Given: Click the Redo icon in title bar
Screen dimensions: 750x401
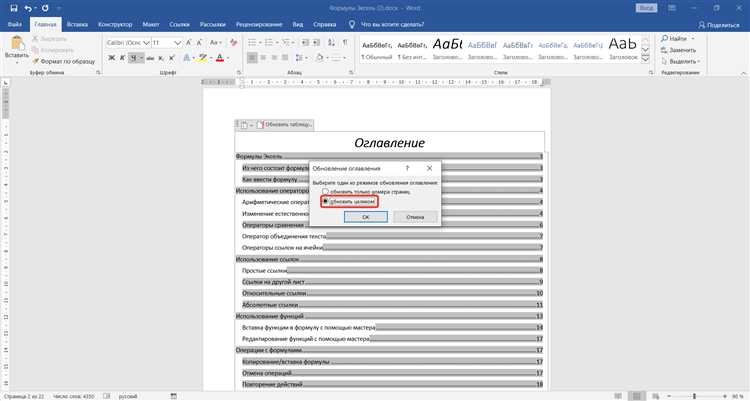Looking at the screenshot, I should [x=45, y=8].
